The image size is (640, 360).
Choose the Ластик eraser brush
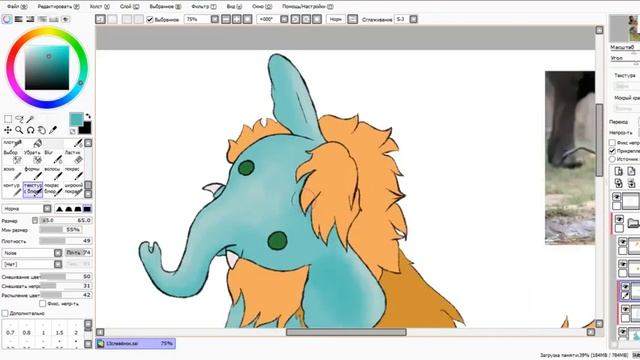point(73,157)
